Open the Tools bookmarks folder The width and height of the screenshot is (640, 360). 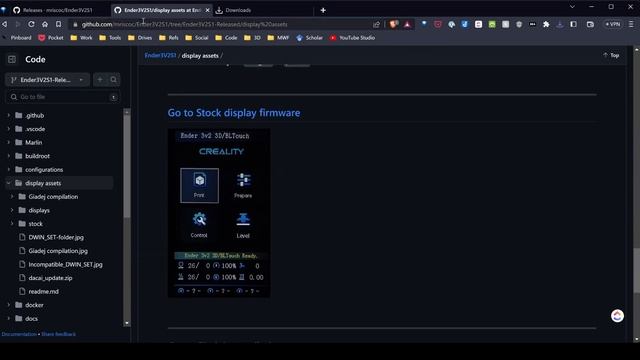coord(111,38)
